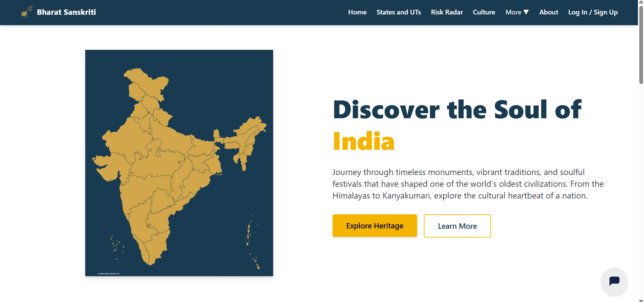The width and height of the screenshot is (644, 302).
Task: Click Log In / Sign Up
Action: (593, 12)
